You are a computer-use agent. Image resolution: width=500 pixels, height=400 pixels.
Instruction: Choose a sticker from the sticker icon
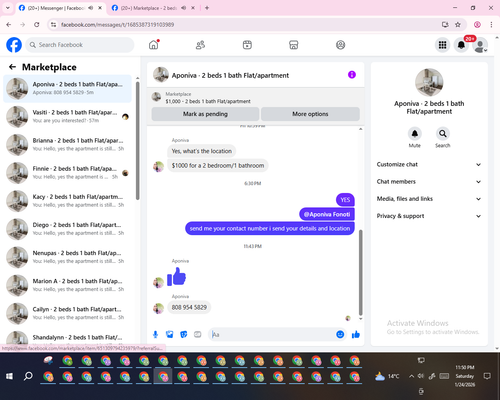(184, 334)
